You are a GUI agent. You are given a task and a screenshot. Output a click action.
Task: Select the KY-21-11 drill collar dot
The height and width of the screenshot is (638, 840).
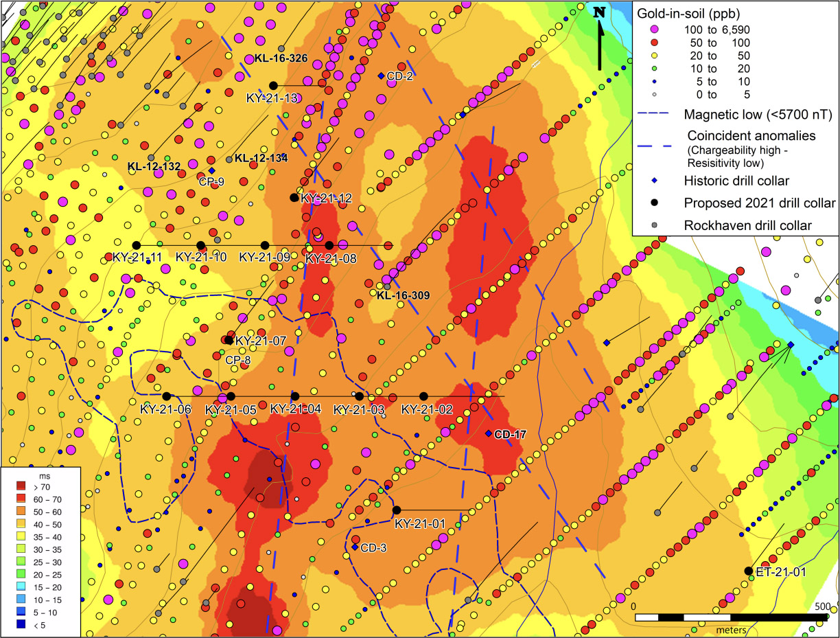tap(136, 245)
